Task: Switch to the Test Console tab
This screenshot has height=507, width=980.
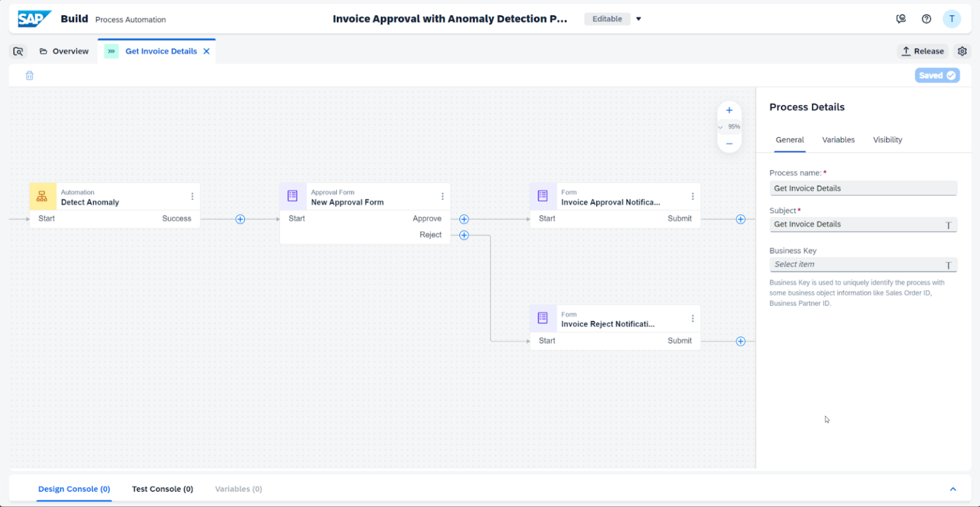Action: click(x=162, y=489)
